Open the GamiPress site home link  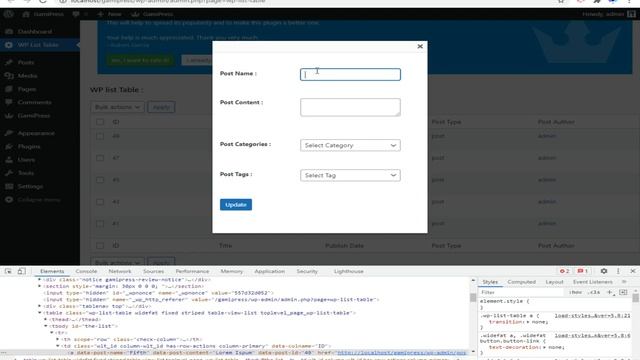tap(43, 14)
